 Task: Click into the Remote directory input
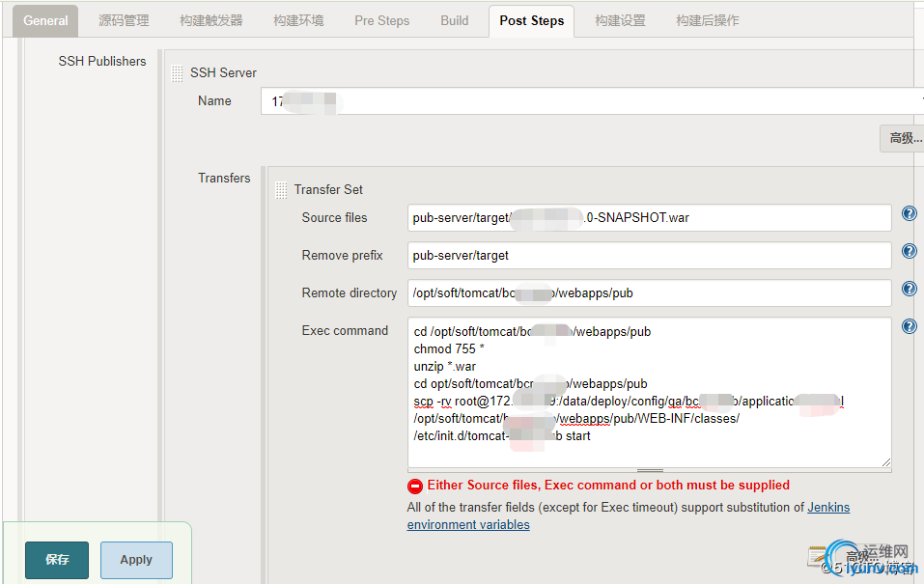click(649, 292)
